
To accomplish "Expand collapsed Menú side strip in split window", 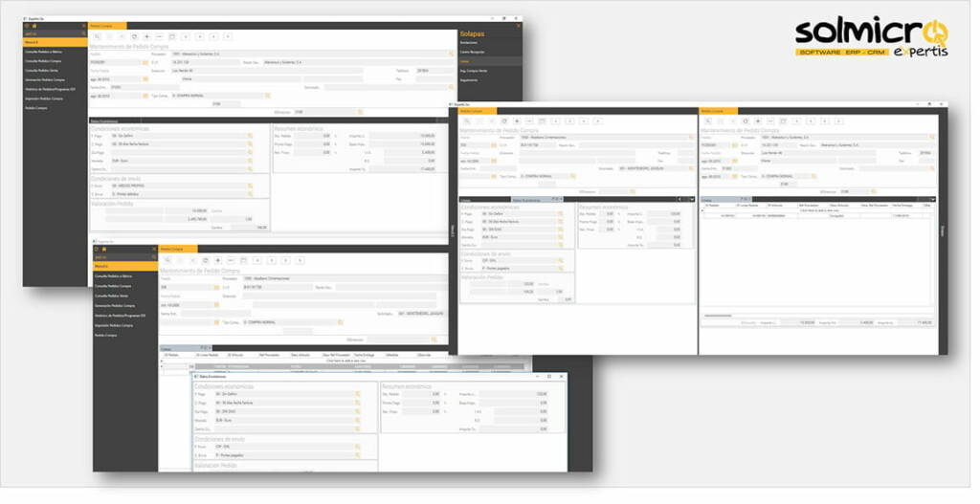I will pos(453,230).
